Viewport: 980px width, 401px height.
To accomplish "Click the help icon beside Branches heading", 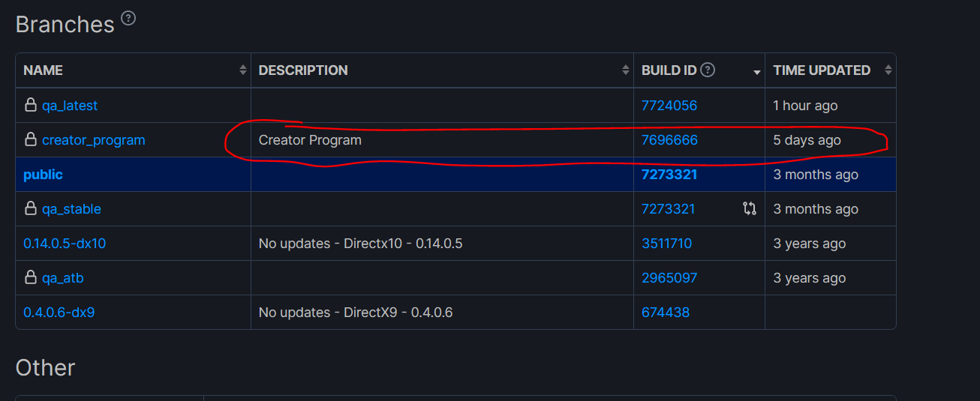I will pyautogui.click(x=128, y=19).
